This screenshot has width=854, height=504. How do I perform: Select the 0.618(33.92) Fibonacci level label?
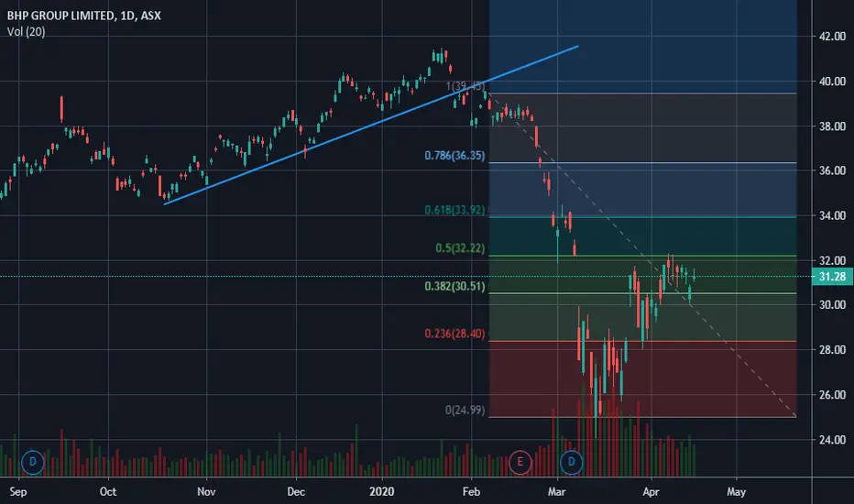(454, 210)
